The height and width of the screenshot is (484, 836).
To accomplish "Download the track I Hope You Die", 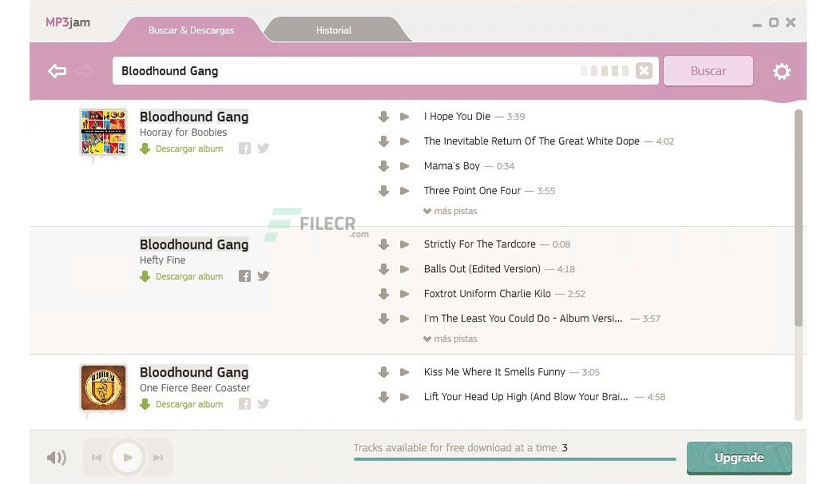I will (383, 116).
